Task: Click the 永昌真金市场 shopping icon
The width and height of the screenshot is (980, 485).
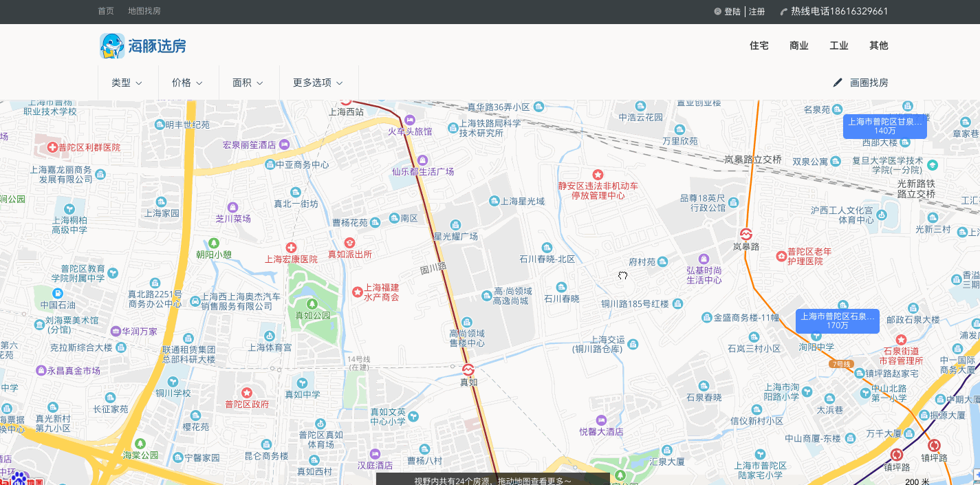Action: point(41,370)
